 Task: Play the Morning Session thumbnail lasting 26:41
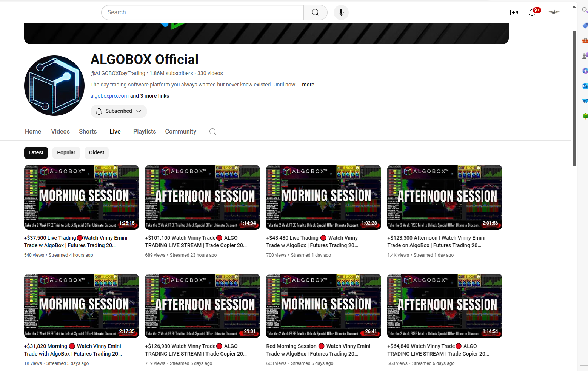pos(324,306)
